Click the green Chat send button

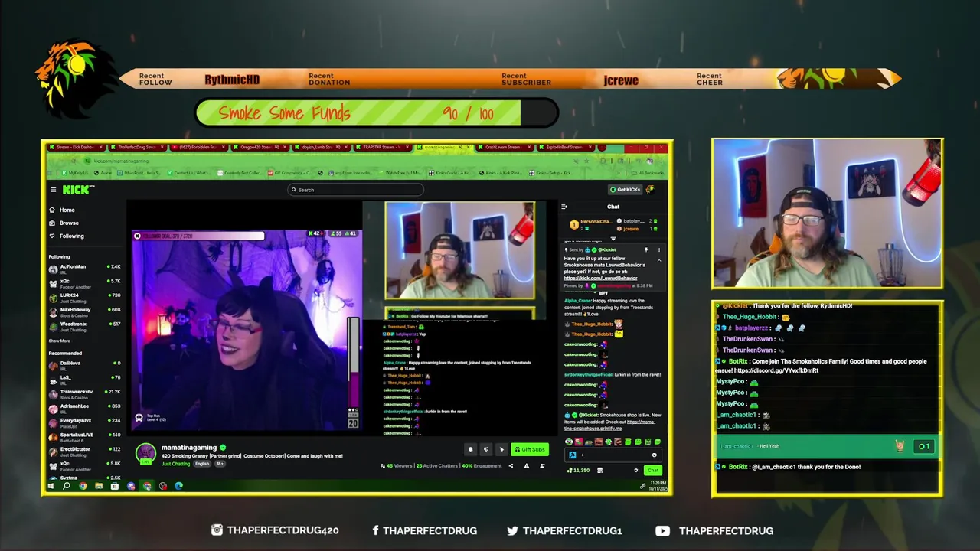pos(653,470)
